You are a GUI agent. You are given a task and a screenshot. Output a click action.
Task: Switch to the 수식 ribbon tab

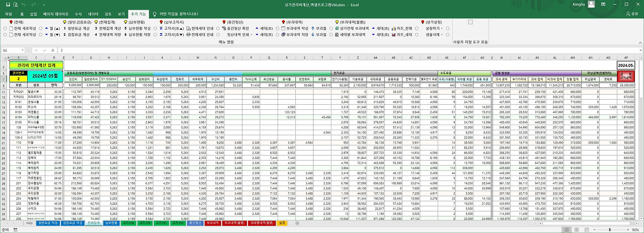click(78, 14)
